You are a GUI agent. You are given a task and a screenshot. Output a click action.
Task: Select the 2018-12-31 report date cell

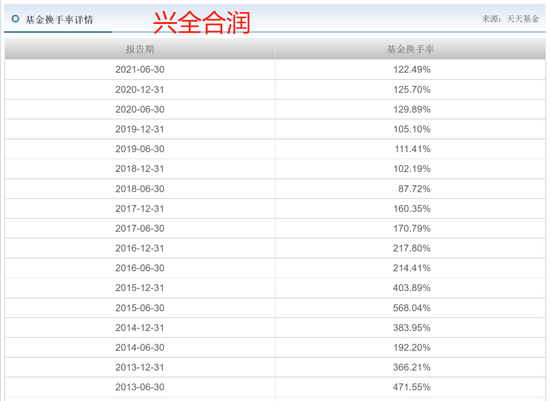140,169
